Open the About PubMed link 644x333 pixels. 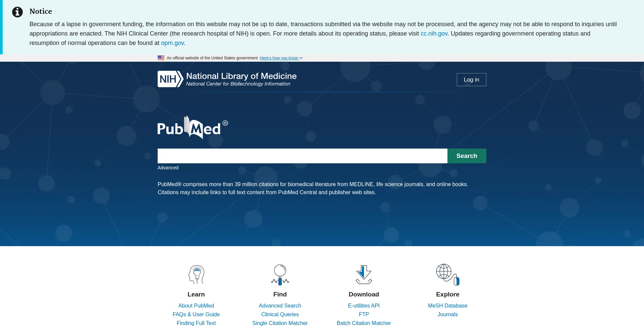coord(196,306)
